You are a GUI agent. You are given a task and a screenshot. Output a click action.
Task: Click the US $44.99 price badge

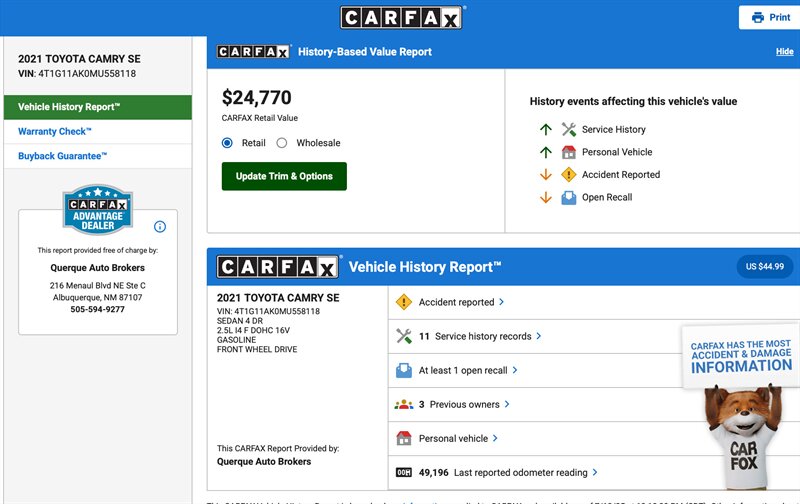click(x=765, y=267)
